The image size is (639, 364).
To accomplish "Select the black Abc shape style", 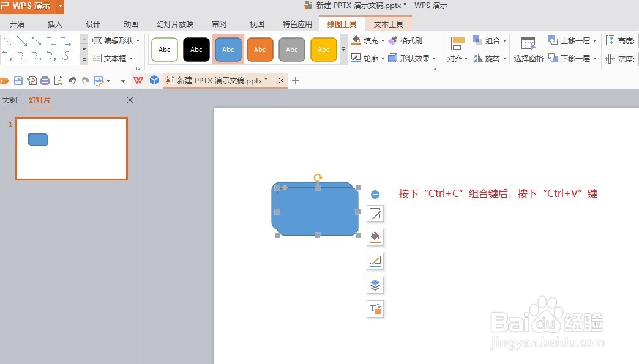I will 196,50.
